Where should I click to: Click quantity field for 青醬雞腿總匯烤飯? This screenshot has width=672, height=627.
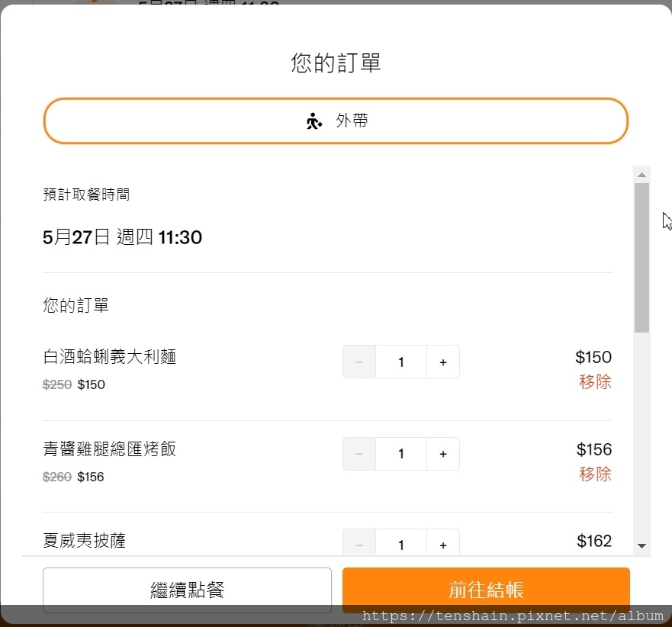[x=401, y=454]
